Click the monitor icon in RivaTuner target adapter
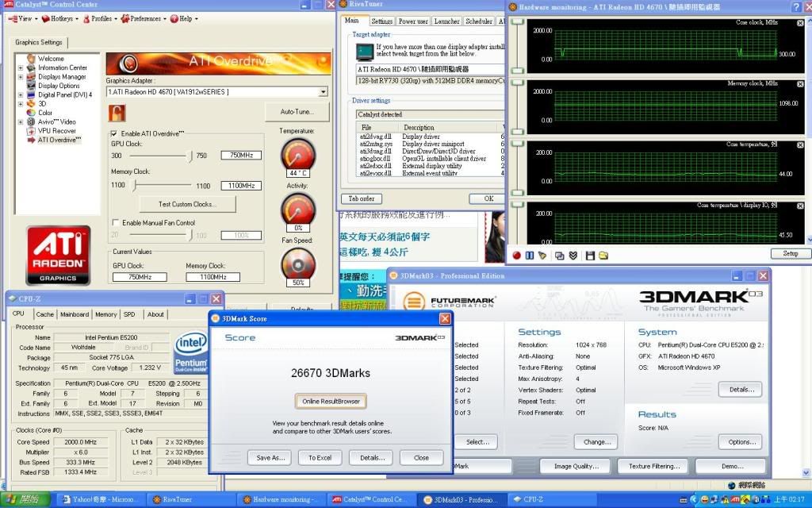 click(365, 52)
